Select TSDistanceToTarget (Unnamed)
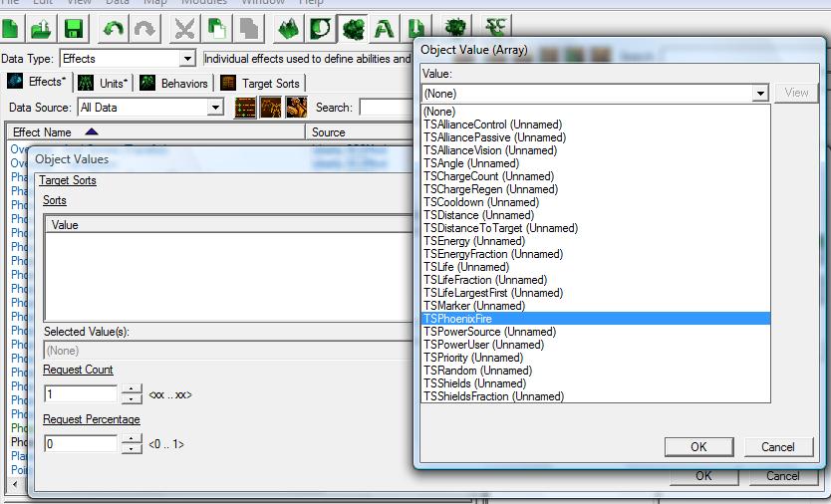Screen dimensions: 831x504 tap(596, 228)
